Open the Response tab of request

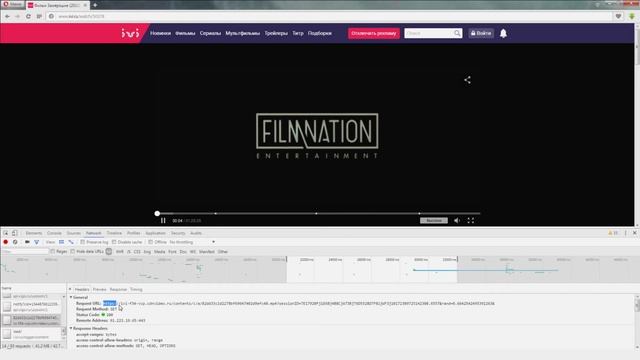click(x=118, y=289)
